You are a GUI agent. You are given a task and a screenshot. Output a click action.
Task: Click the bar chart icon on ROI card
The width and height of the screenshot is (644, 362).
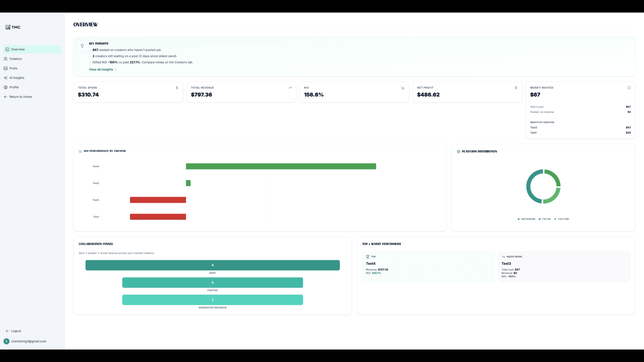click(x=403, y=88)
